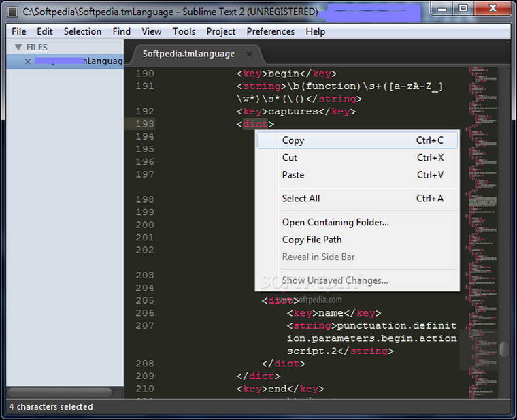Click the sidebar horizontal scrollbar

coord(60,392)
